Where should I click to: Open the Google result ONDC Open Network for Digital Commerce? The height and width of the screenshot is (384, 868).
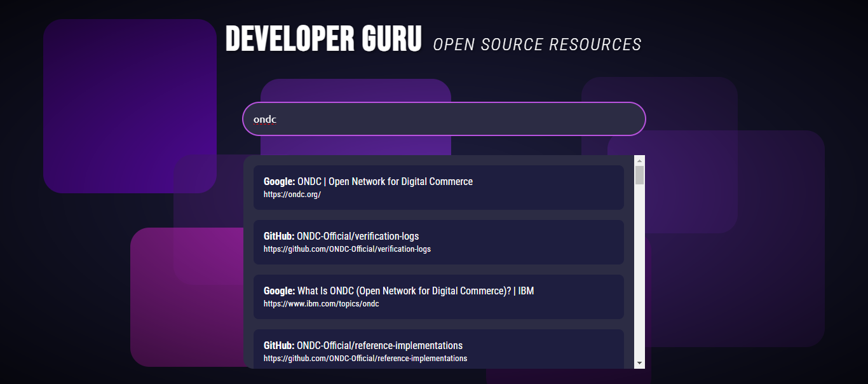coord(438,188)
